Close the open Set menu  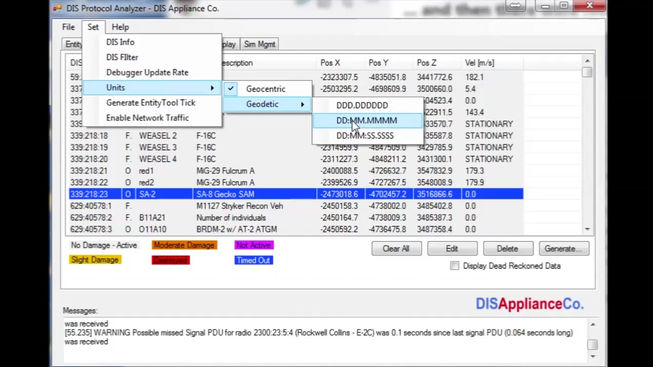[x=93, y=27]
